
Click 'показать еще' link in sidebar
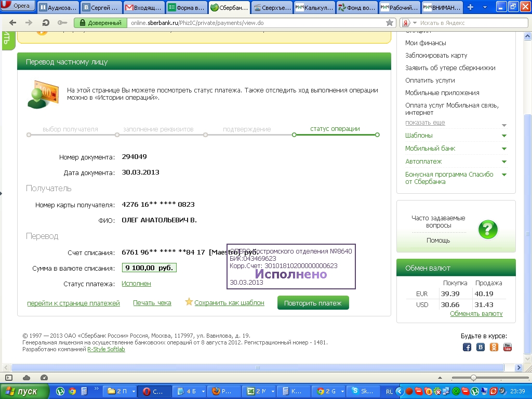tap(425, 123)
